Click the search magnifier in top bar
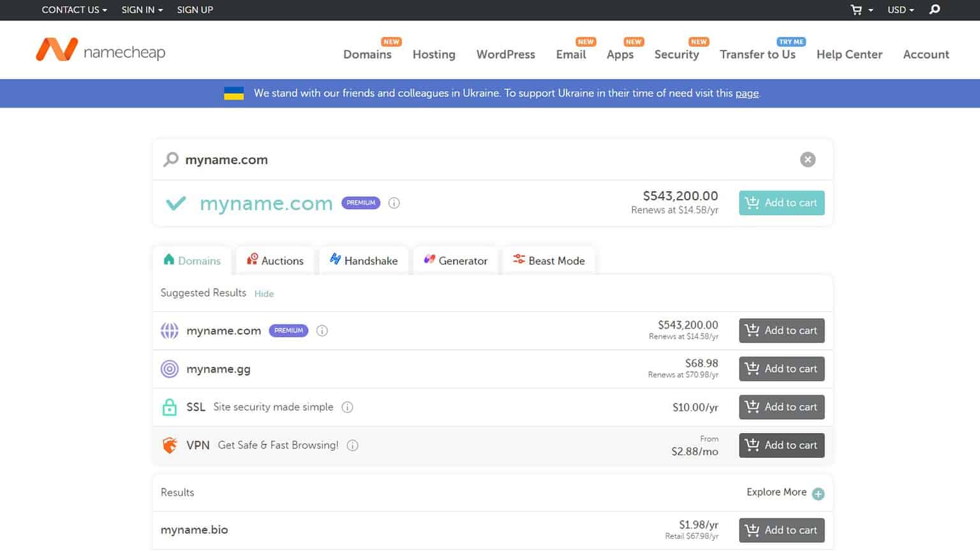The width and height of the screenshot is (980, 551). click(x=935, y=10)
